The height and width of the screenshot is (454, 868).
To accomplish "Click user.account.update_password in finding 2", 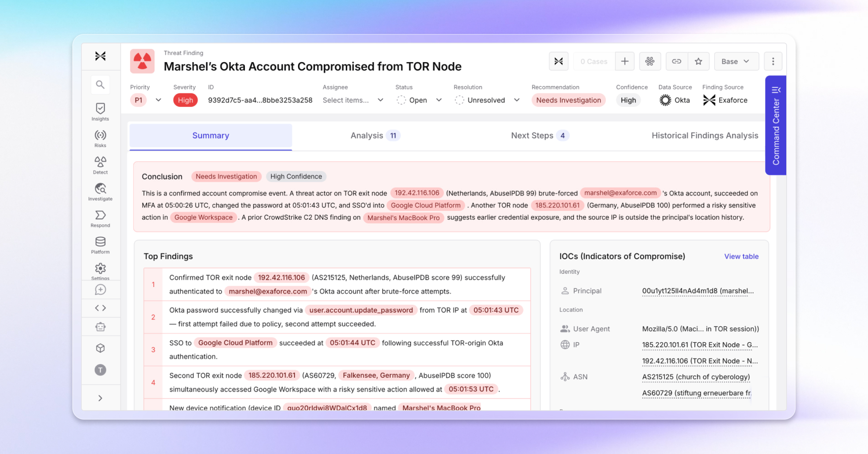I will click(x=361, y=310).
